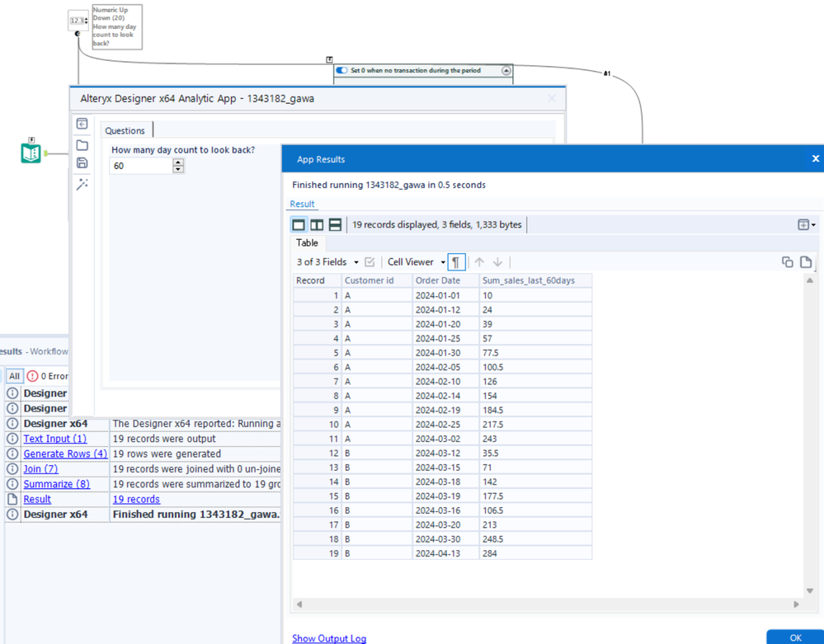Screen dimensions: 824x644
Task: Select the cell '2024-03-12'
Action: coord(445,453)
